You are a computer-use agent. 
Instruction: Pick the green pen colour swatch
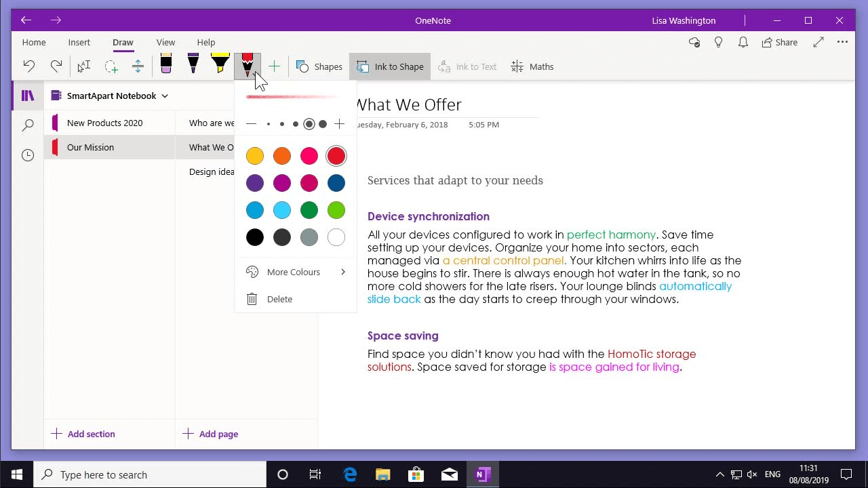click(309, 210)
